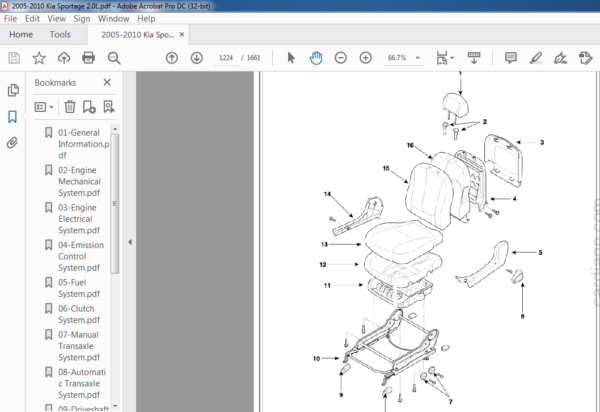Print the document with printer icon
This screenshot has width=600, height=412.
(x=88, y=58)
